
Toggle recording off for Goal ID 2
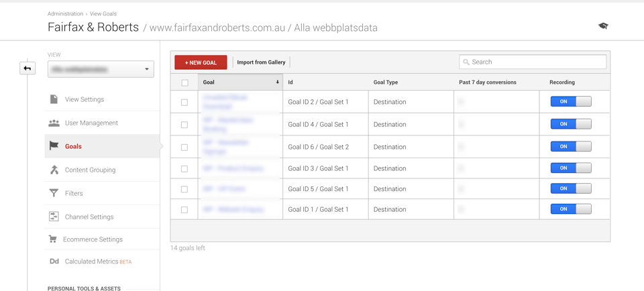pyautogui.click(x=571, y=101)
